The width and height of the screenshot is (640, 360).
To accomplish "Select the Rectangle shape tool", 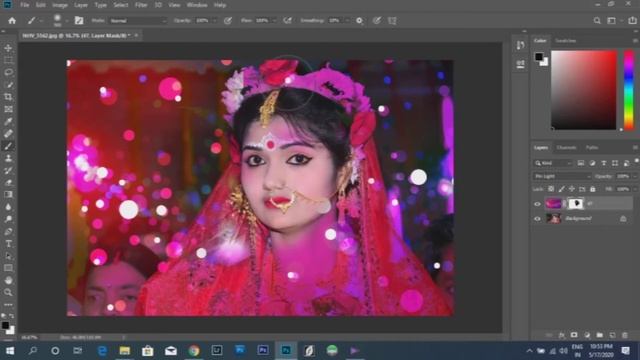I will [8, 268].
